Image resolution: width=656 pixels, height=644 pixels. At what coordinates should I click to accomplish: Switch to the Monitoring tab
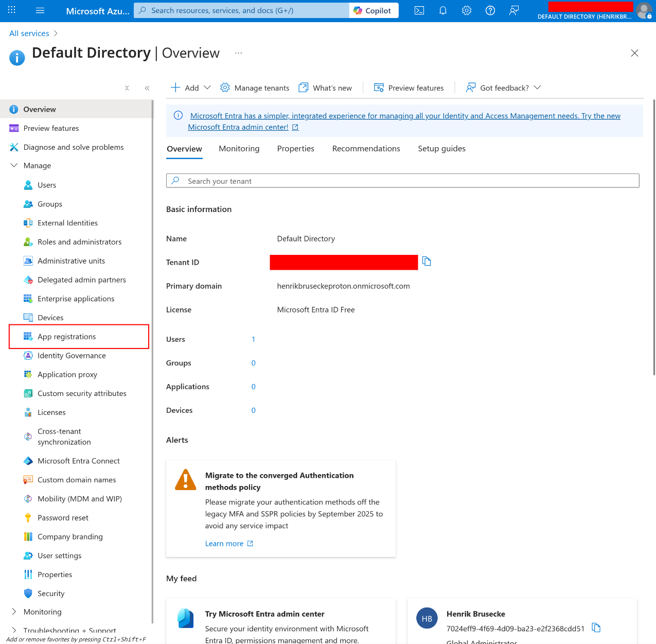click(x=239, y=149)
